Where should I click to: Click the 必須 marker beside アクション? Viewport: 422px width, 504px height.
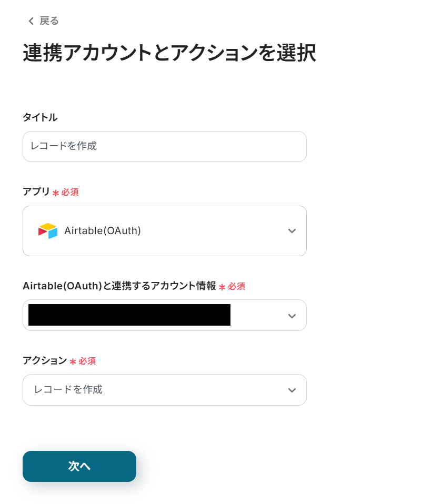tap(87, 361)
